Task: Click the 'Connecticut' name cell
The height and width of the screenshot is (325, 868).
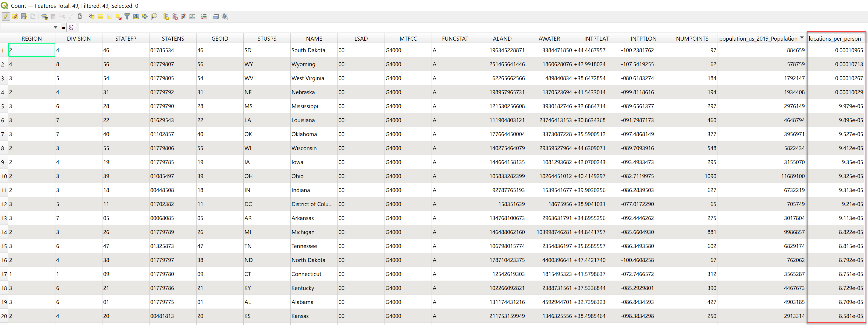Action: tap(314, 274)
